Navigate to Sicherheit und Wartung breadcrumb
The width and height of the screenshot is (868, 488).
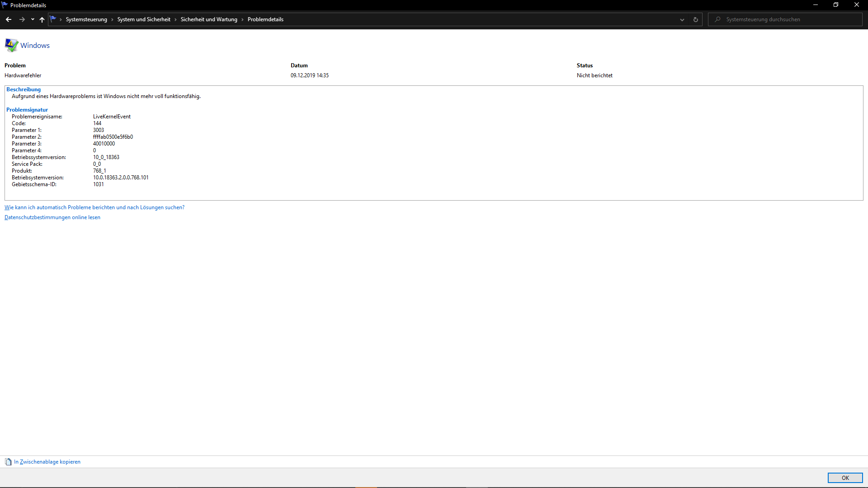(209, 19)
